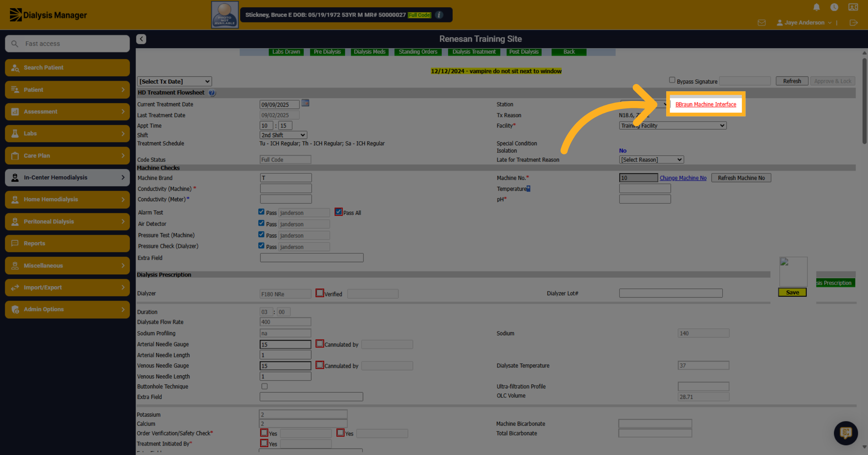Image resolution: width=868 pixels, height=455 pixels.
Task: Check the Buttonhole Technique checkbox
Action: (264, 387)
